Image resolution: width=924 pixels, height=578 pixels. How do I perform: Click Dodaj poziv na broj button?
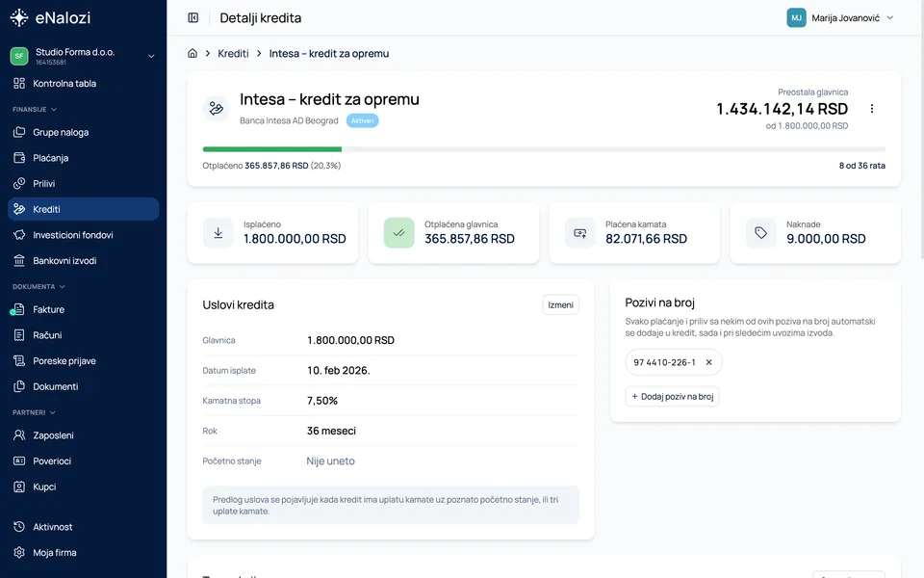(x=673, y=396)
